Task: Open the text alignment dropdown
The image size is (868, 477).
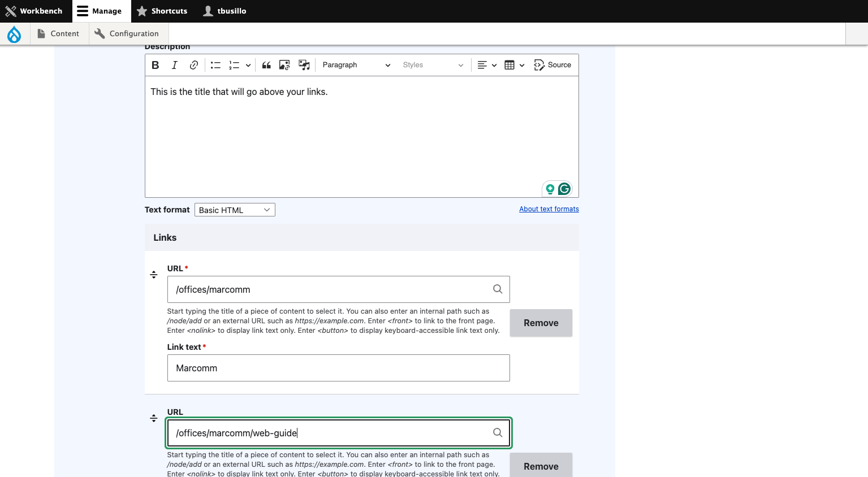Action: (x=487, y=65)
